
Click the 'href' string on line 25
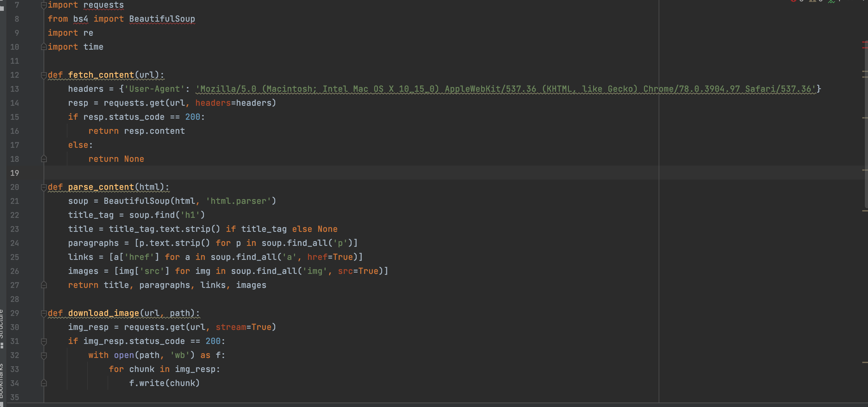[139, 257]
